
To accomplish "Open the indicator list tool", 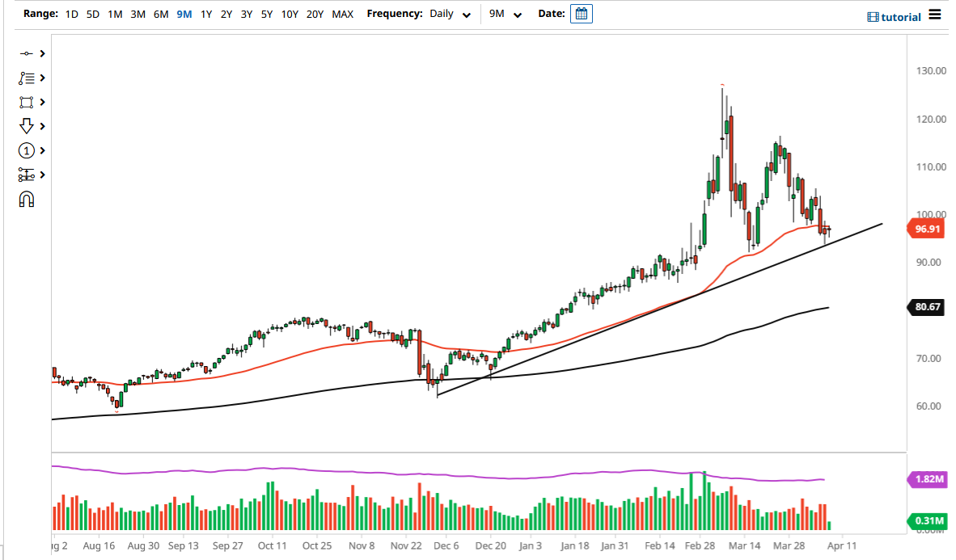I will [x=26, y=78].
